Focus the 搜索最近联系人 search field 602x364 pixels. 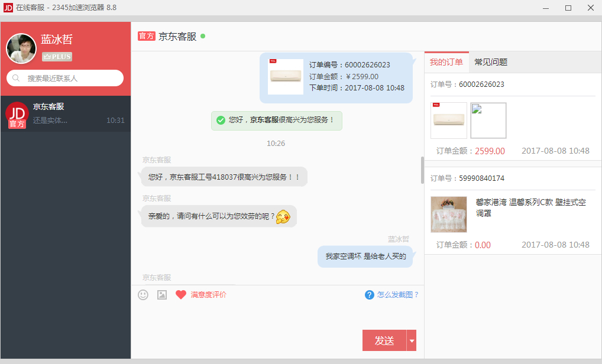point(65,78)
